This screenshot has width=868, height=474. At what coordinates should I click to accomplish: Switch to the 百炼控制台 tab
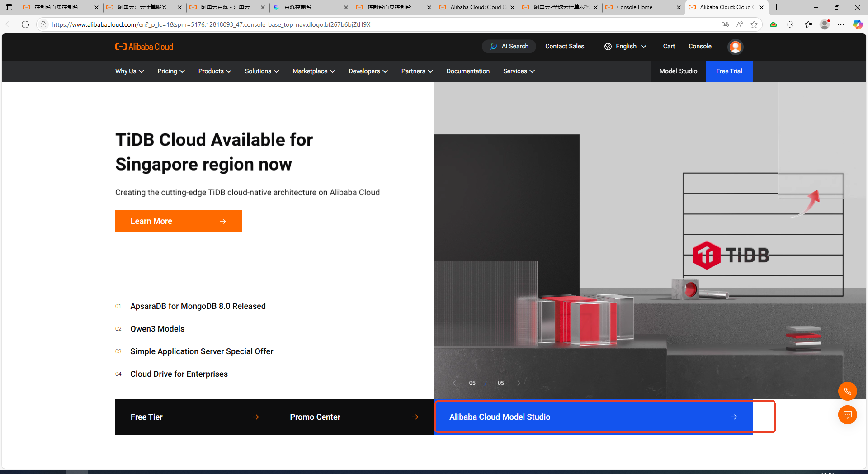click(x=310, y=7)
